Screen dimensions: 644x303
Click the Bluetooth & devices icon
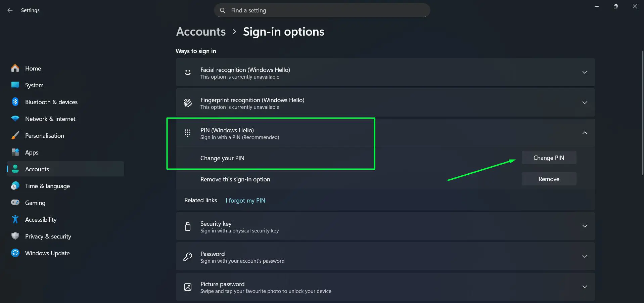(x=15, y=102)
